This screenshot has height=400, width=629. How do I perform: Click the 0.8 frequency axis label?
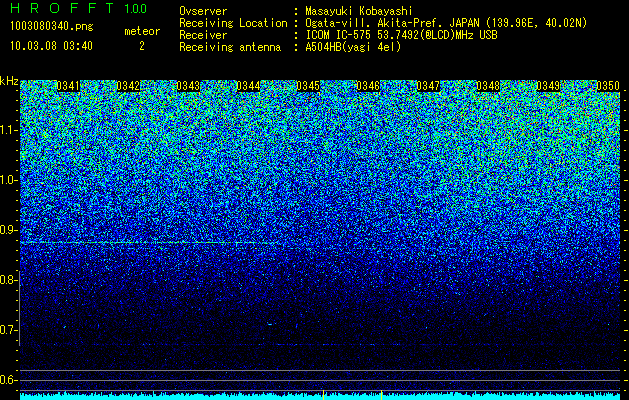pos(9,280)
